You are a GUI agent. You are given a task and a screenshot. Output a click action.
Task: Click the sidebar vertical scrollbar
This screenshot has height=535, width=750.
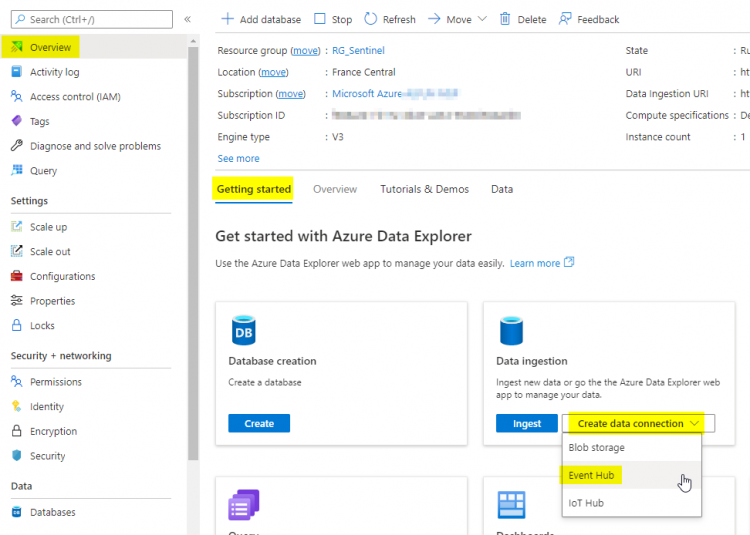click(x=193, y=253)
